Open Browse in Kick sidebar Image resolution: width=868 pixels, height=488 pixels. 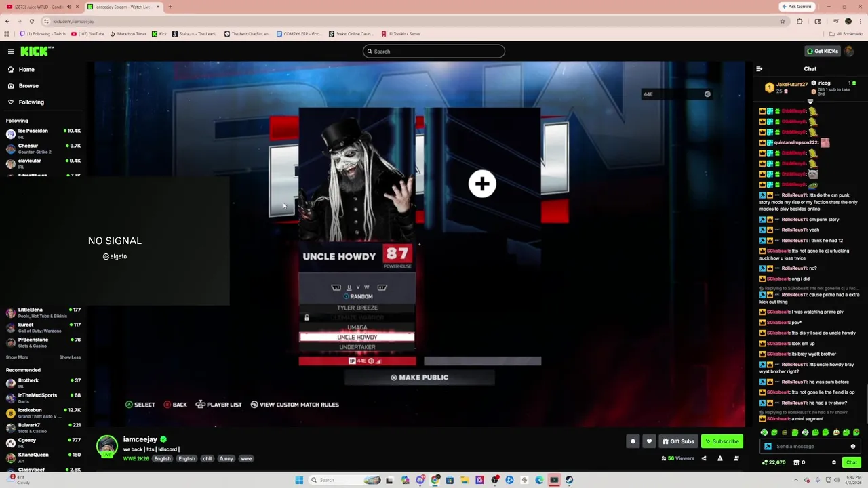pyautogui.click(x=28, y=86)
